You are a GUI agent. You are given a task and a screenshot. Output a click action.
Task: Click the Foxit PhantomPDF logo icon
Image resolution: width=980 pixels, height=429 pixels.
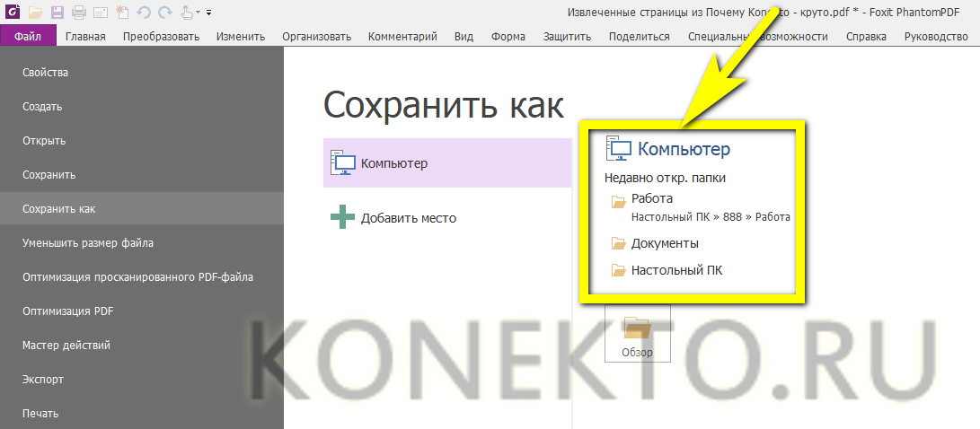11,13
